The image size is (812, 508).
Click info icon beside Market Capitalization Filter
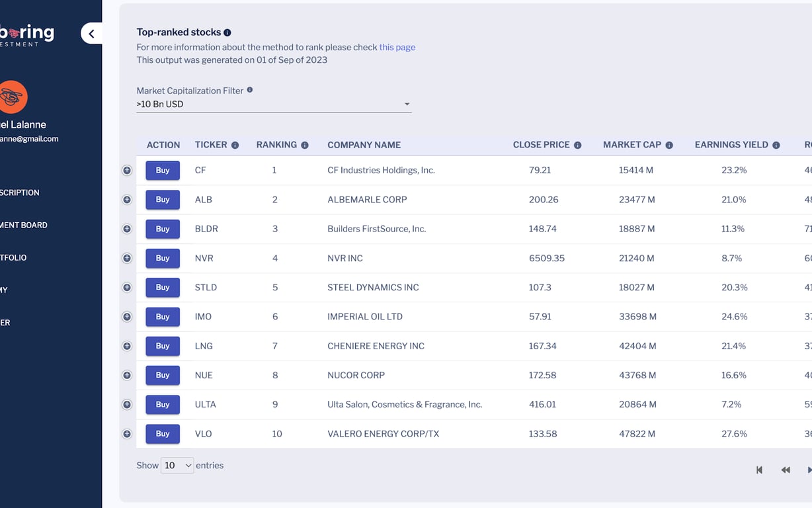click(x=250, y=90)
